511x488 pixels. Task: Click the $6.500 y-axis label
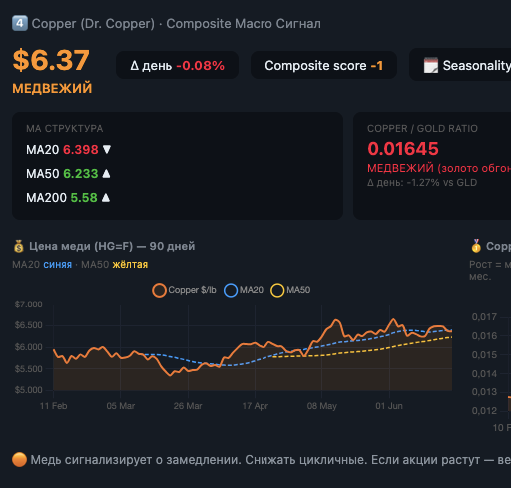pos(29,325)
